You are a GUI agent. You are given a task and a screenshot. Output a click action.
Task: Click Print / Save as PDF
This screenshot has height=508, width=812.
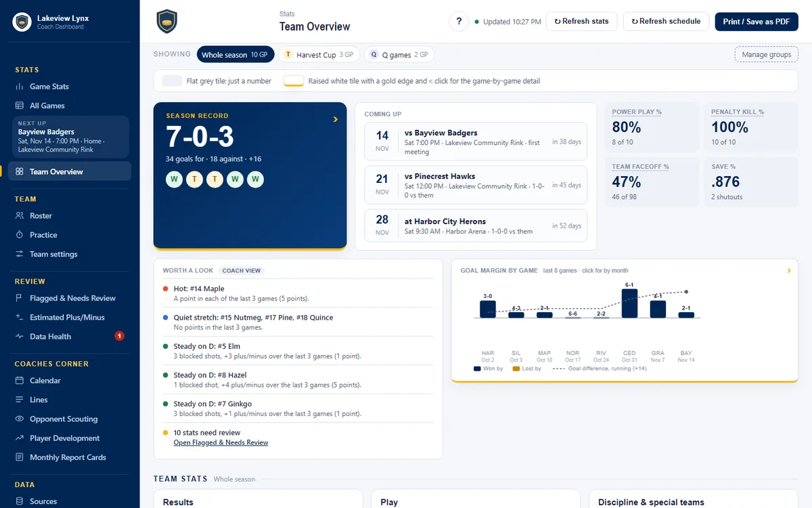[x=757, y=22]
